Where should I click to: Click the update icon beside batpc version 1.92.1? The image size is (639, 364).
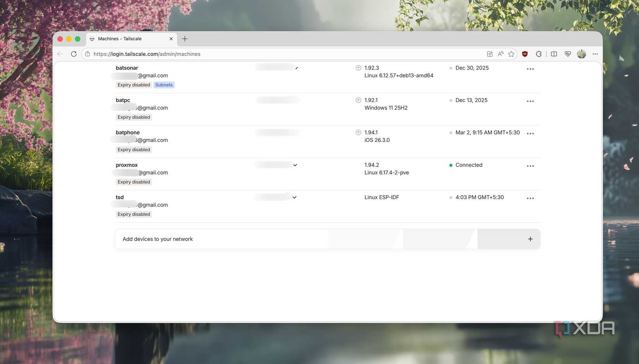point(358,100)
